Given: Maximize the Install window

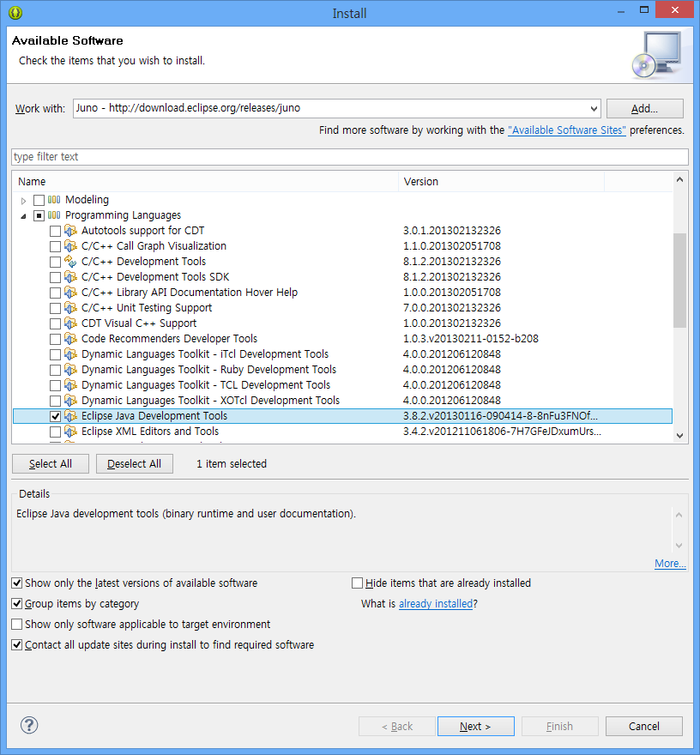Looking at the screenshot, I should pyautogui.click(x=644, y=9).
